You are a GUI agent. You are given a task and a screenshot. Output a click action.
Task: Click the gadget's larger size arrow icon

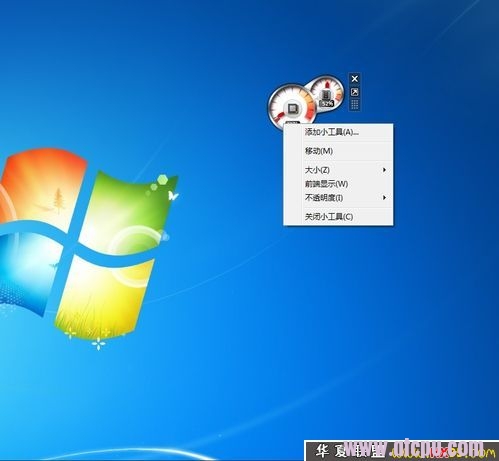tap(355, 92)
